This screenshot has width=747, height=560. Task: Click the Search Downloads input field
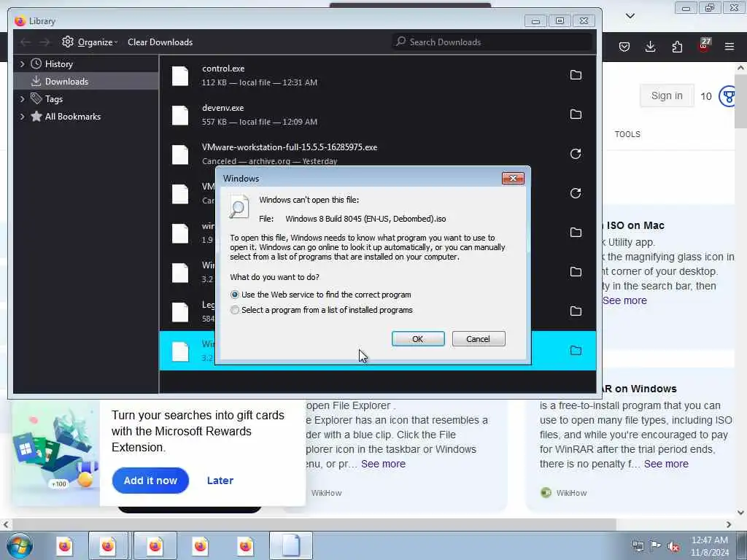[x=492, y=42]
